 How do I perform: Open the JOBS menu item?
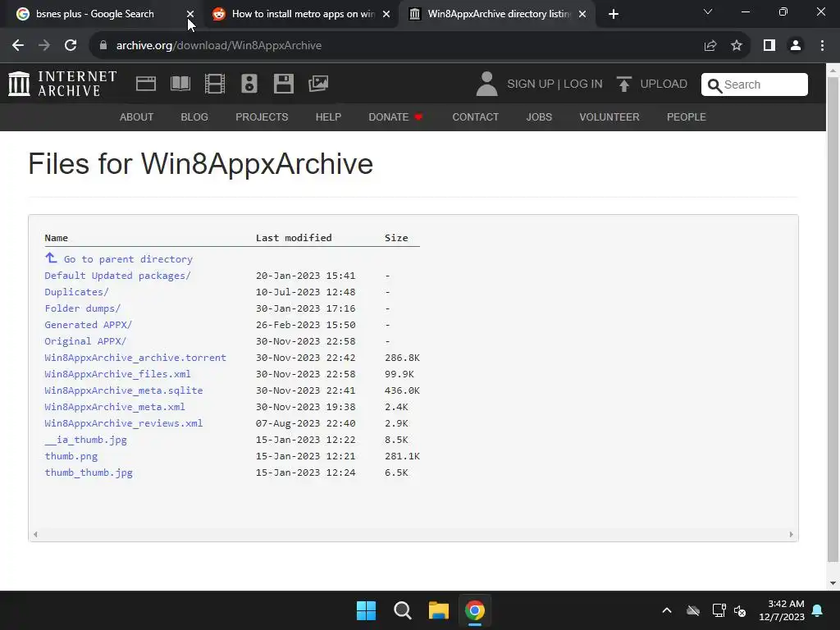(539, 116)
